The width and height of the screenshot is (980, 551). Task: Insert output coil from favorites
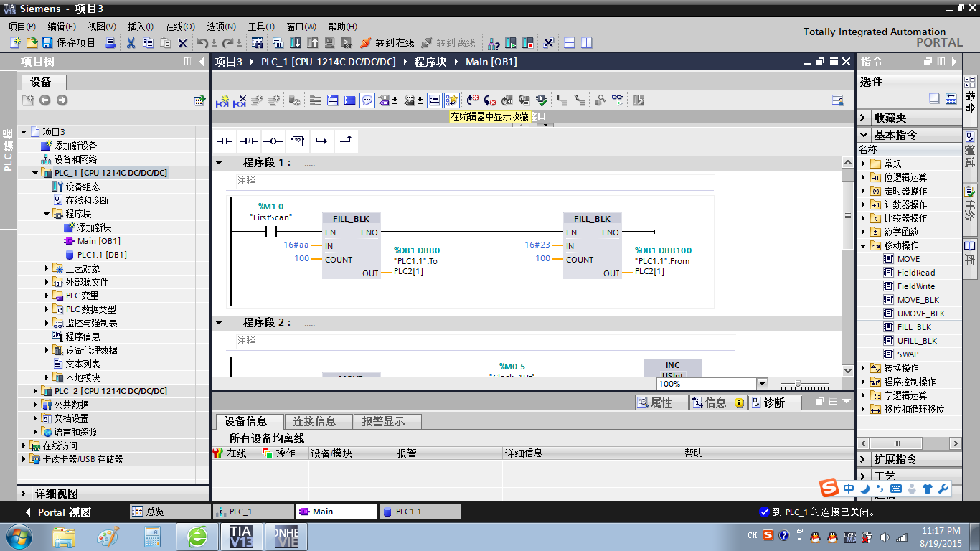click(273, 141)
